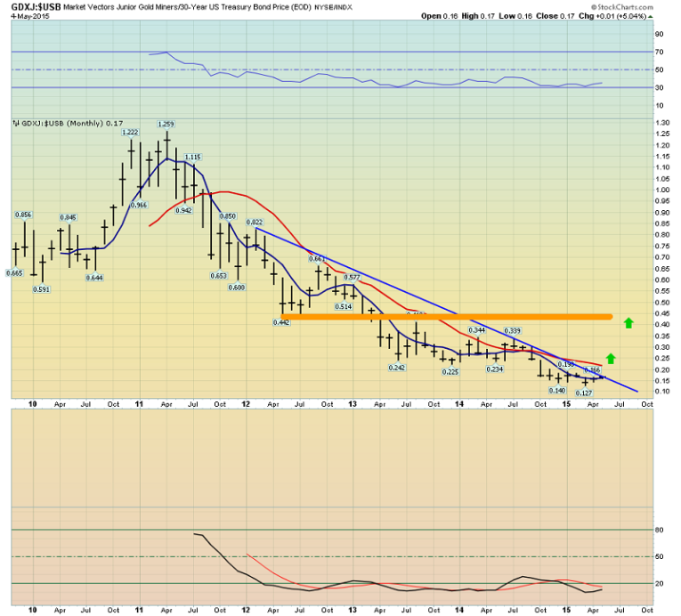The image size is (681, 616).
Task: Click the green up-triangle beside Chg value
Action: point(650,17)
